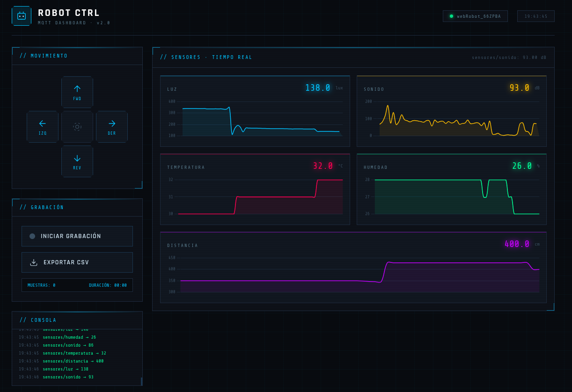Image resolution: width=572 pixels, height=392 pixels.
Task: Click the HUMEDAD card label
Action: tap(376, 167)
